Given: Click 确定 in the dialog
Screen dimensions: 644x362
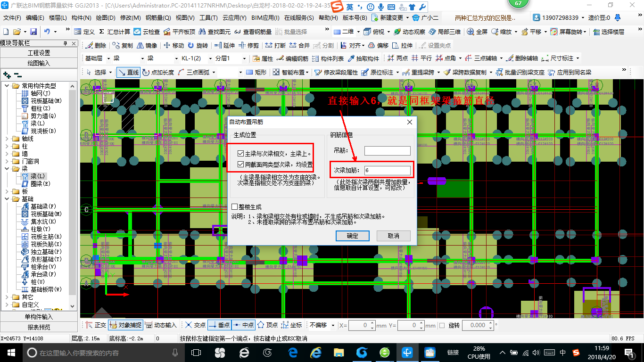Looking at the screenshot, I should (x=352, y=236).
